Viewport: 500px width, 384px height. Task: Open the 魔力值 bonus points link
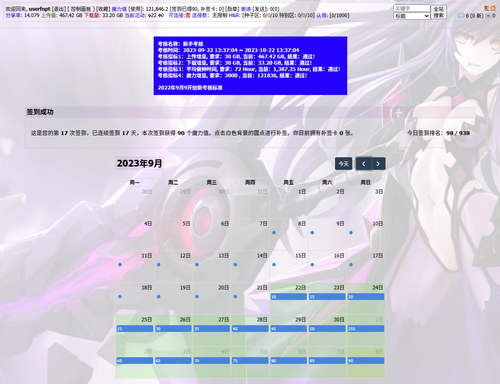[x=119, y=9]
